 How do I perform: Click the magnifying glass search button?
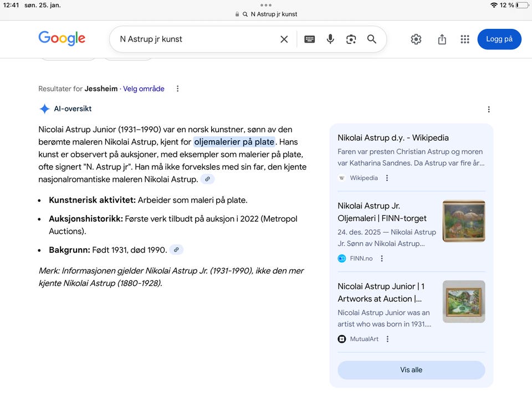pos(372,39)
